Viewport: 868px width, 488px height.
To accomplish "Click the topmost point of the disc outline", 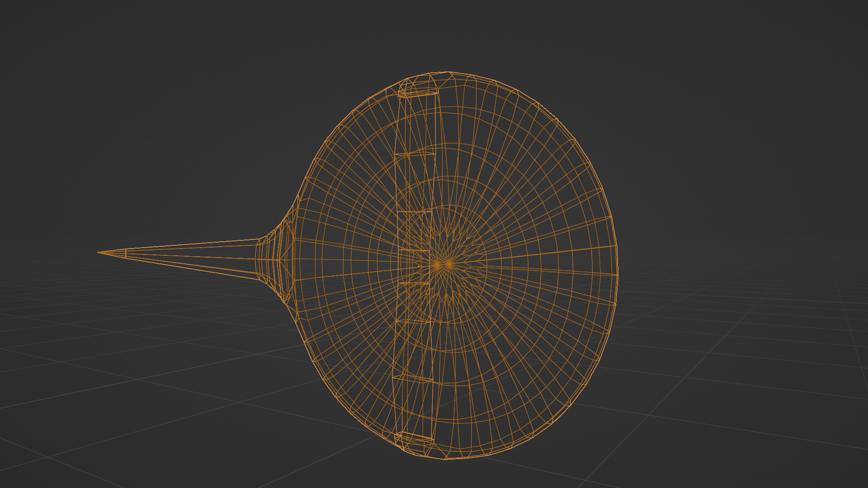I will pyautogui.click(x=448, y=72).
